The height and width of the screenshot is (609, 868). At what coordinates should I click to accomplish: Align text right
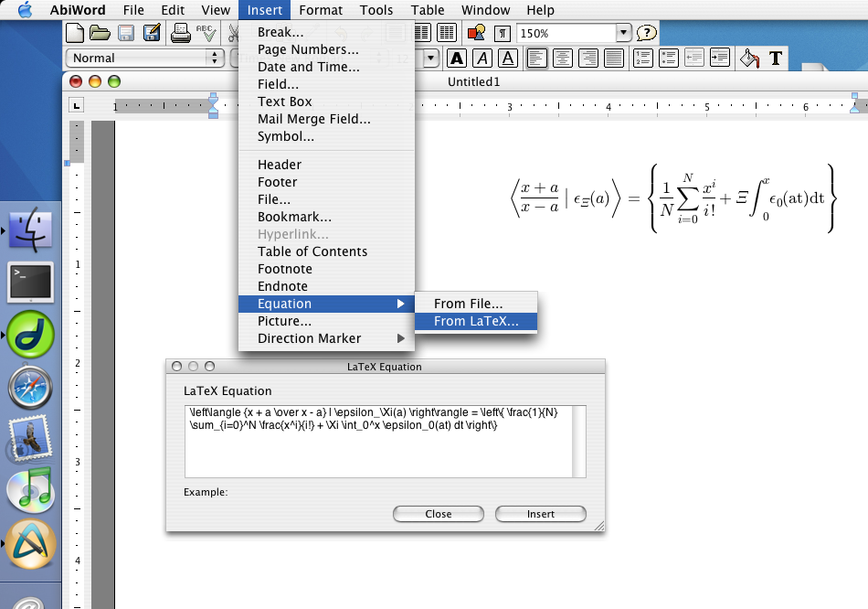[587, 58]
